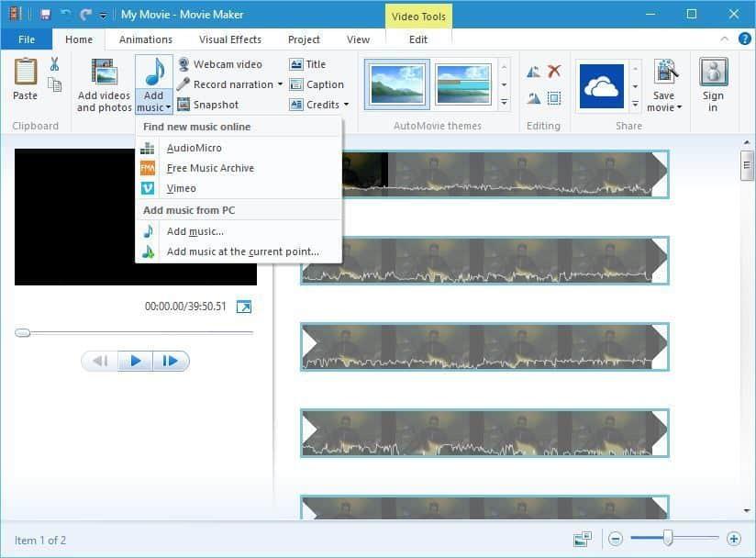756x558 pixels.
Task: Select Add music at the current point
Action: pos(239,251)
